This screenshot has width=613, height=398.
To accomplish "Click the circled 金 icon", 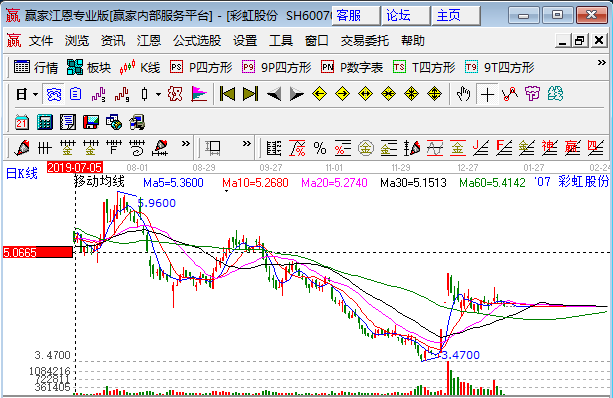I will point(366,148).
